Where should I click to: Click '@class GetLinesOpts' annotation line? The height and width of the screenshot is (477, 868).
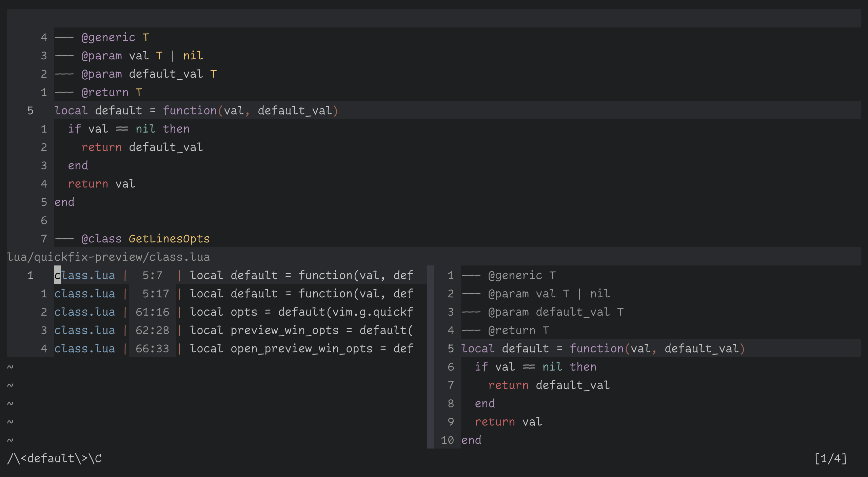[x=145, y=239]
